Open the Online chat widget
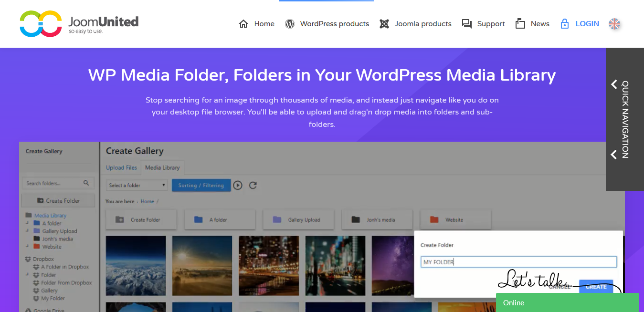The image size is (644, 312). [x=567, y=302]
